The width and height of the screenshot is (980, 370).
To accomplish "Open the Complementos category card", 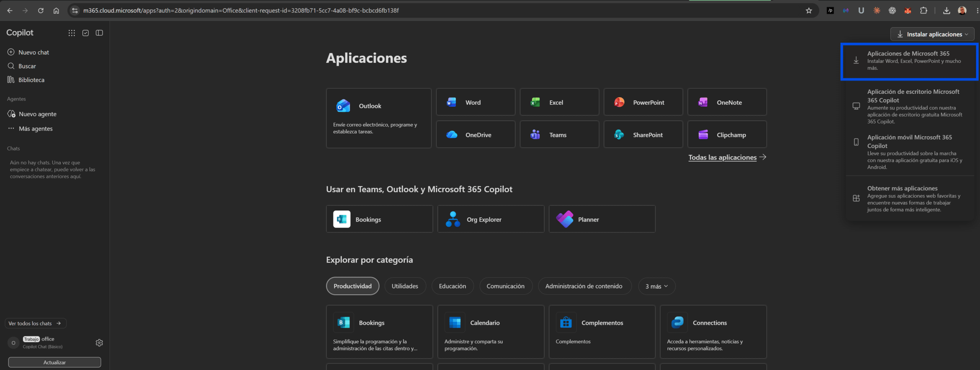I will tap(602, 332).
